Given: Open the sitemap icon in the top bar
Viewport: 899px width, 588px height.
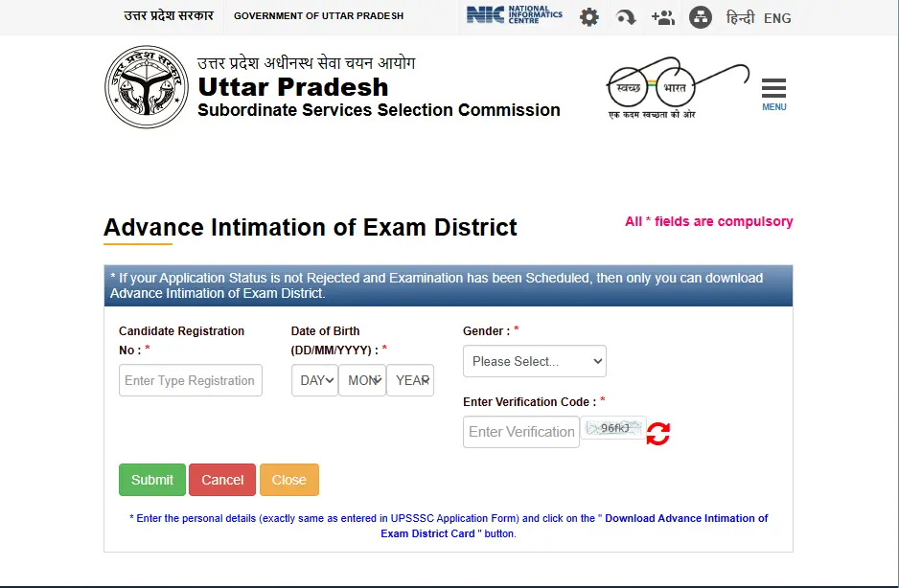Looking at the screenshot, I should (700, 17).
